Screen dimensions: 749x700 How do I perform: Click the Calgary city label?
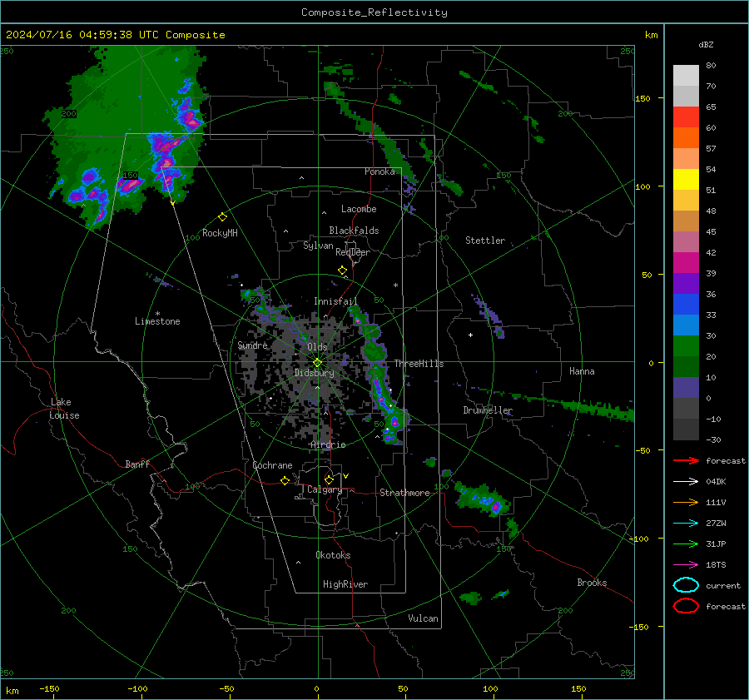325,489
